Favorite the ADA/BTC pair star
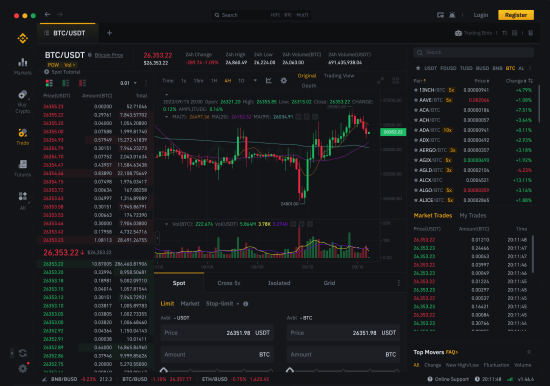This screenshot has width=550, height=386. coord(416,130)
